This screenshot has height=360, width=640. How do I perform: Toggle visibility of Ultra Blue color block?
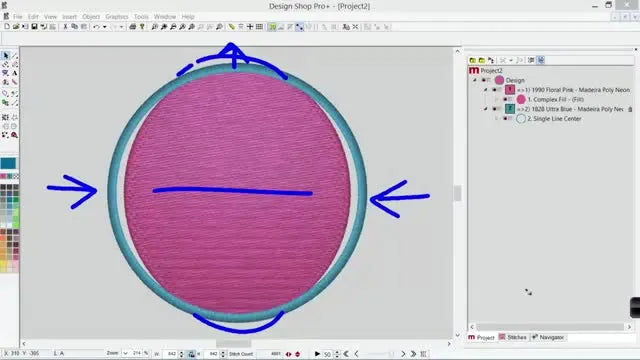(494, 109)
